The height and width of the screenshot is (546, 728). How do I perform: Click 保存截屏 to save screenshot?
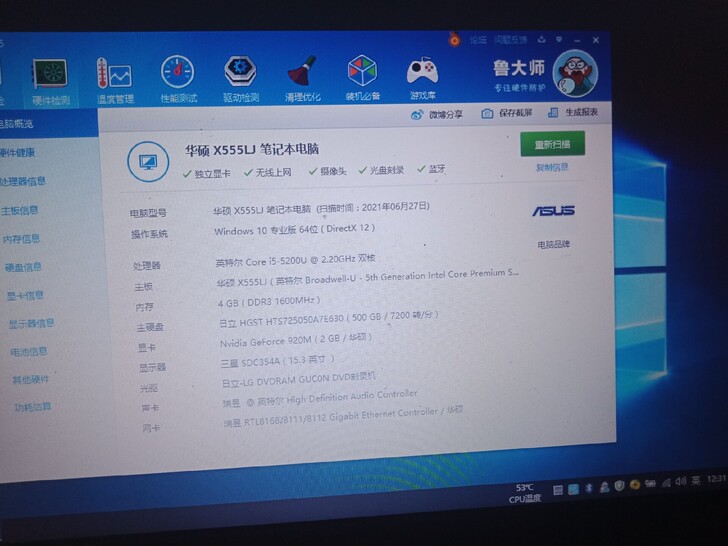click(507, 113)
